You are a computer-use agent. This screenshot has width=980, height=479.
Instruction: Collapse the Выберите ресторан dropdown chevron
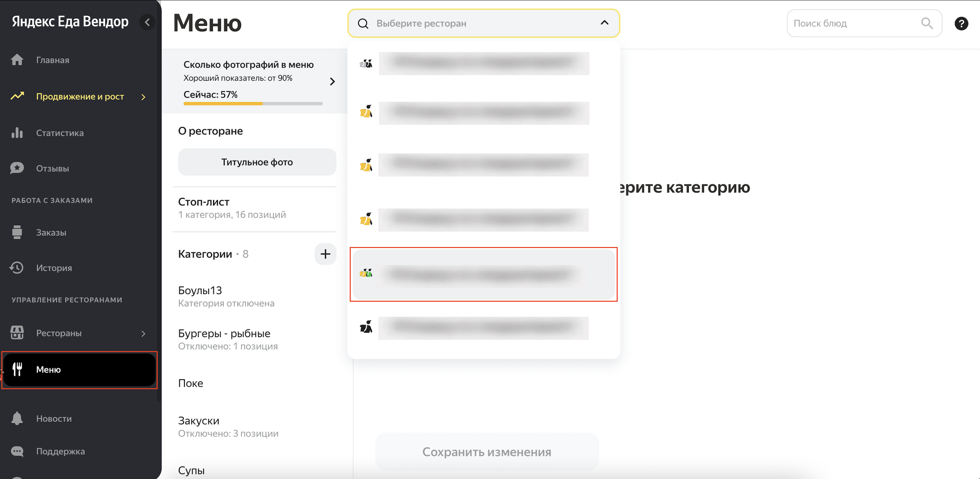(x=604, y=23)
